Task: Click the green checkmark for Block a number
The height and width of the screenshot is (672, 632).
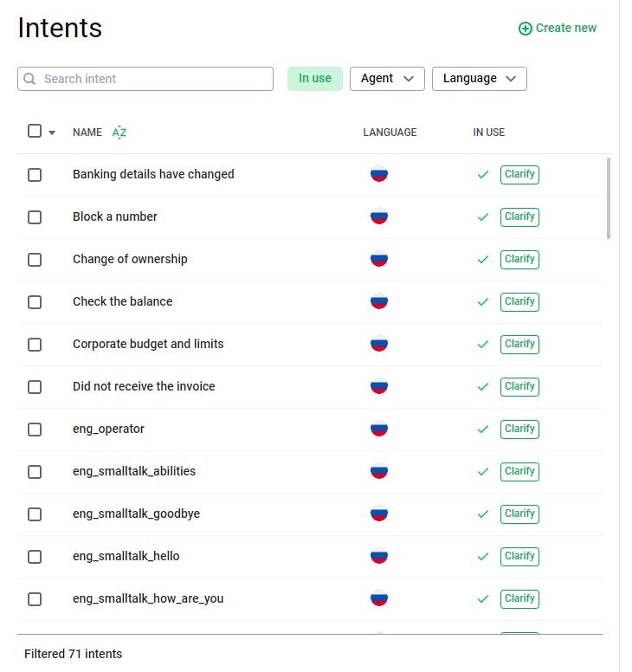Action: [x=483, y=216]
